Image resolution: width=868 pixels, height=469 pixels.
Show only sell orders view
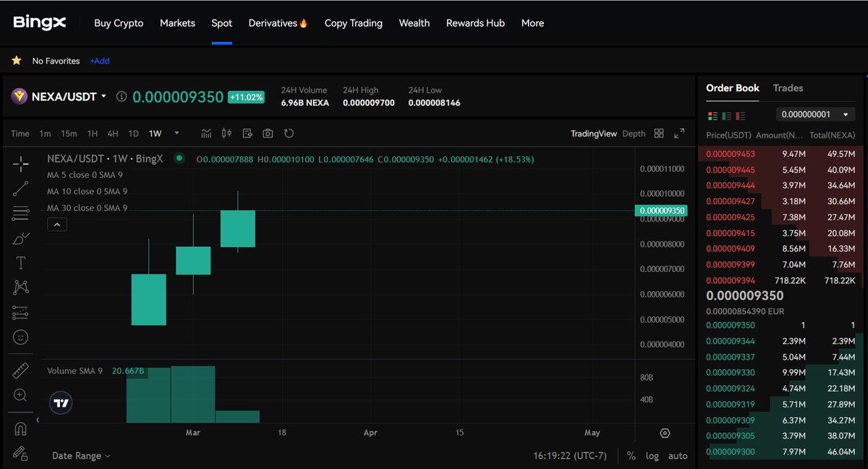pyautogui.click(x=740, y=115)
